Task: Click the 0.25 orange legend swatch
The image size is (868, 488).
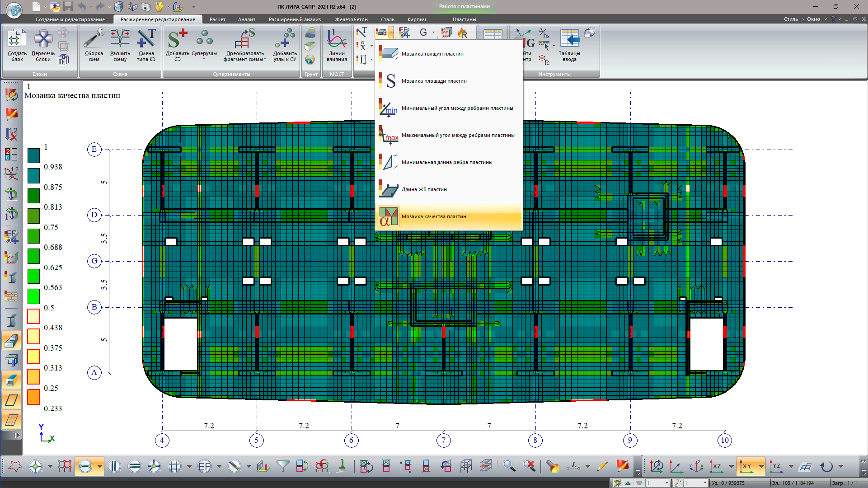Action: click(x=33, y=397)
